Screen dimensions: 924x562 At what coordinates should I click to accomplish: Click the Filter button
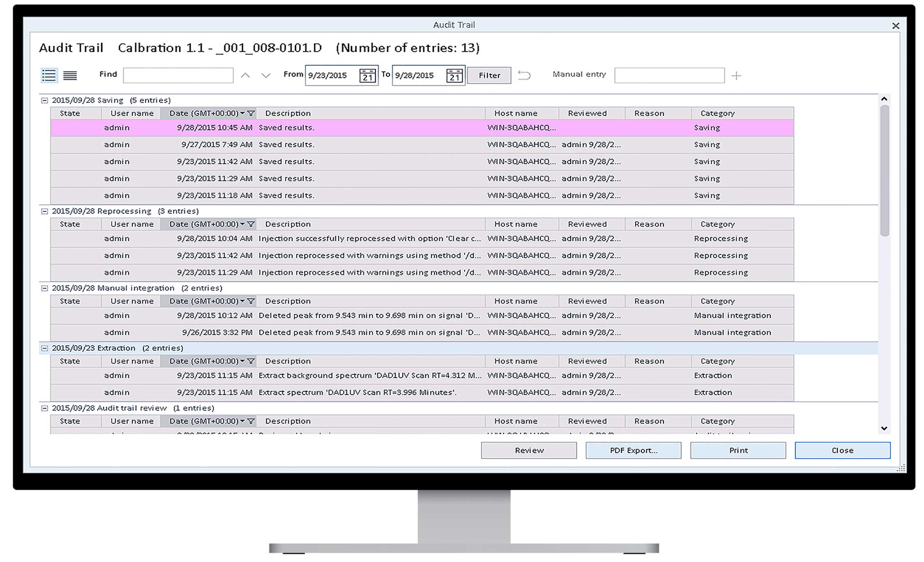pos(489,76)
